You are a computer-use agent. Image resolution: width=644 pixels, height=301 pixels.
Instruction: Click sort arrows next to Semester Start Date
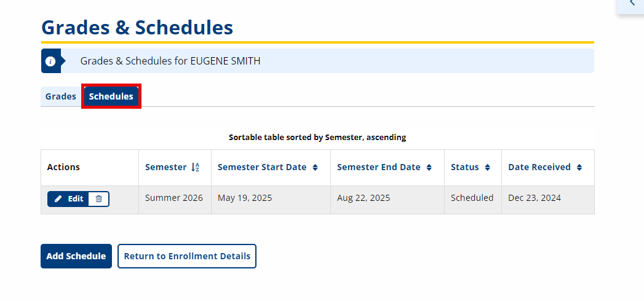pos(315,167)
